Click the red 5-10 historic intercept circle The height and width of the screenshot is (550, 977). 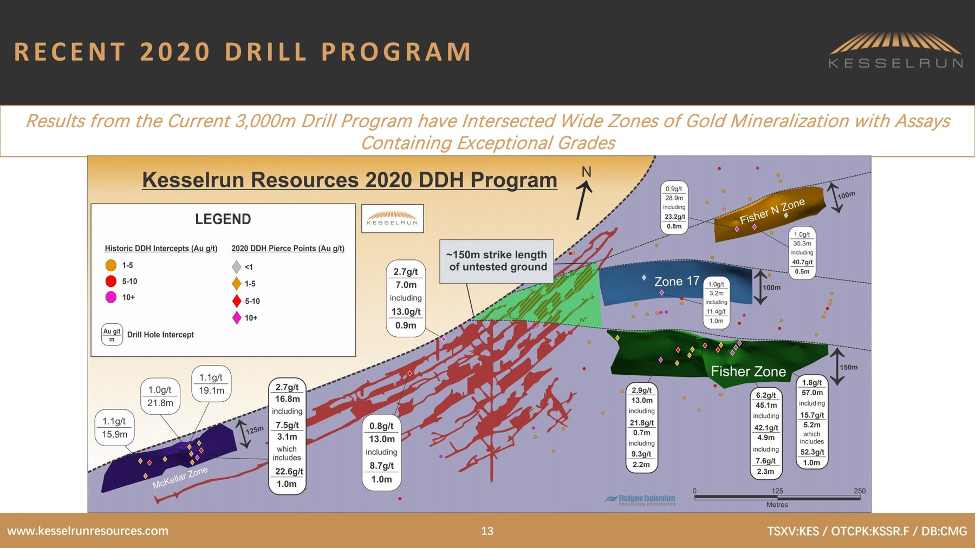click(111, 282)
